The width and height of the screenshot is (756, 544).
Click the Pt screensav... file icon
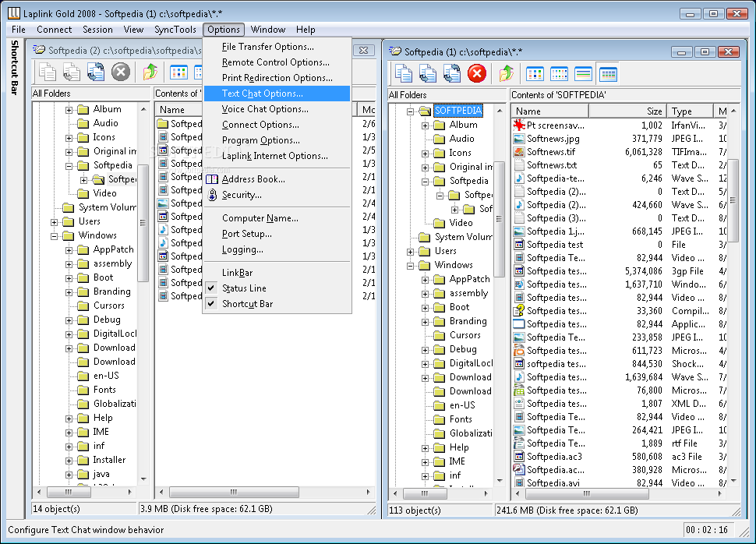click(519, 125)
